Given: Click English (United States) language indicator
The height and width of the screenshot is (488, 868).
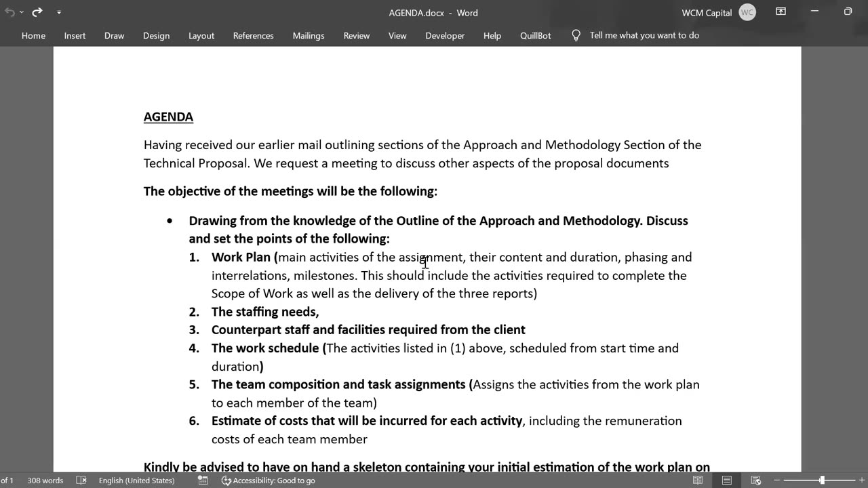Looking at the screenshot, I should tap(136, 480).
